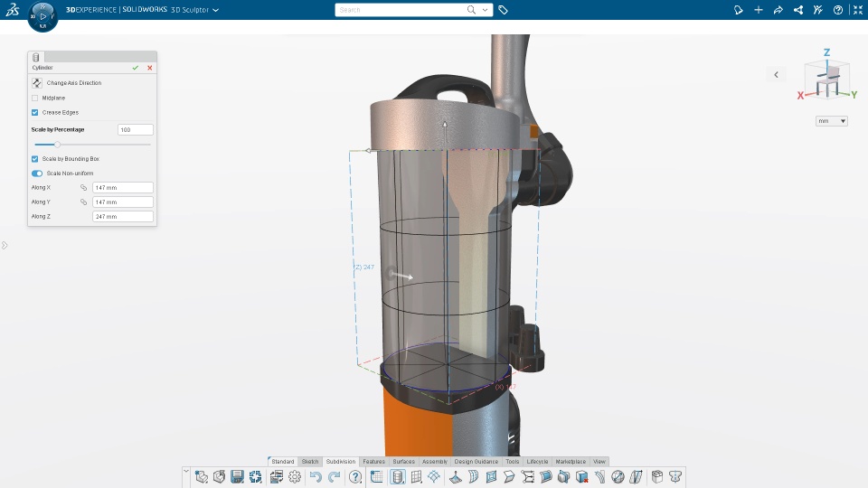Screen dimensions: 868x488
Task: Cancel the Cylinder with red X
Action: click(x=149, y=68)
